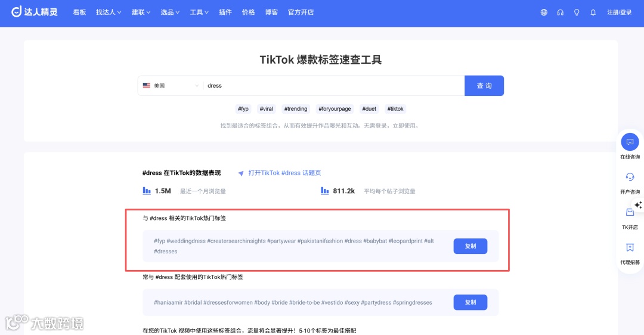644x335 pixels.
Task: Select the #fyp suggestion tag
Action: (x=243, y=109)
